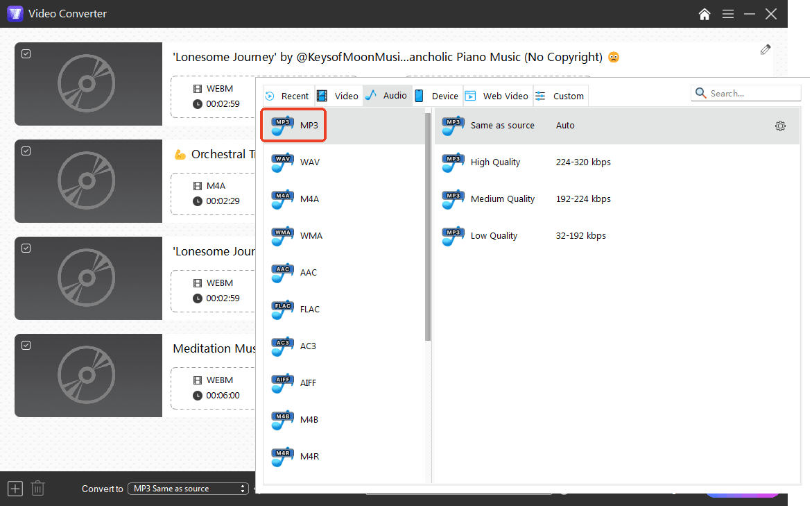Select the third file's disc thumbnail
This screenshot has height=506, width=812.
coord(88,278)
